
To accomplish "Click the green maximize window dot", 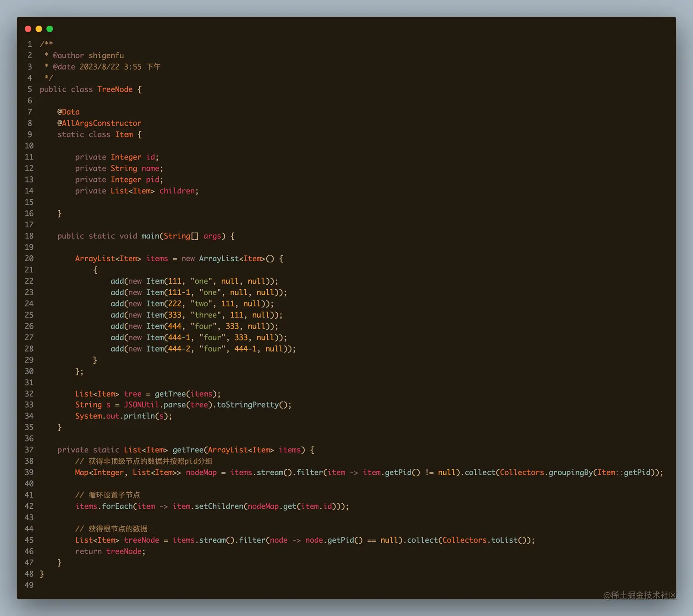I will (50, 29).
